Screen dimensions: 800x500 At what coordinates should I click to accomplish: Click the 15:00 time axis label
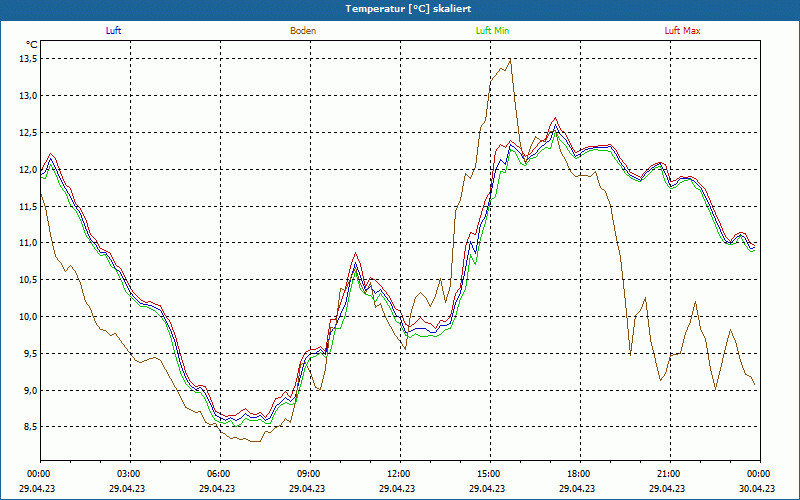click(x=489, y=473)
